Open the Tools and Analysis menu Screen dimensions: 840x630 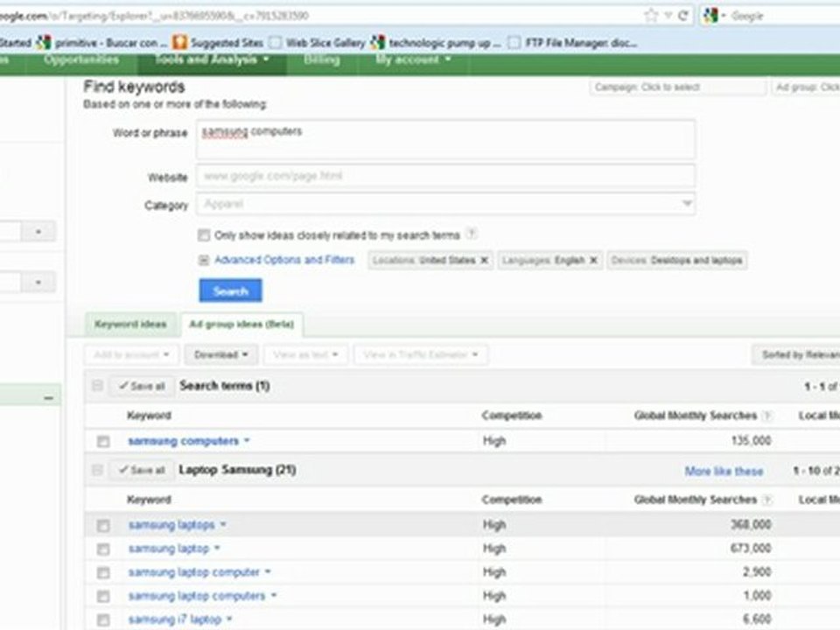[x=212, y=60]
